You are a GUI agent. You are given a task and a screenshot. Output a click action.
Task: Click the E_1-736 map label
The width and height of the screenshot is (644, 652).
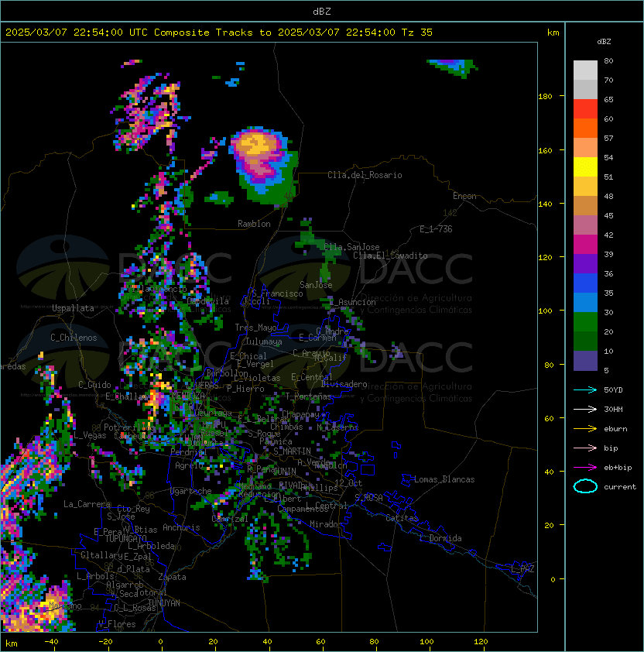tap(436, 229)
